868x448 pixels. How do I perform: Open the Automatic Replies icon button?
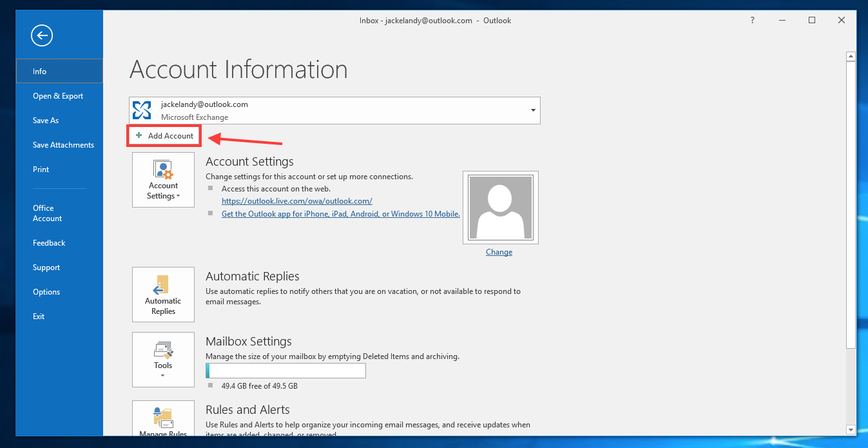click(163, 295)
